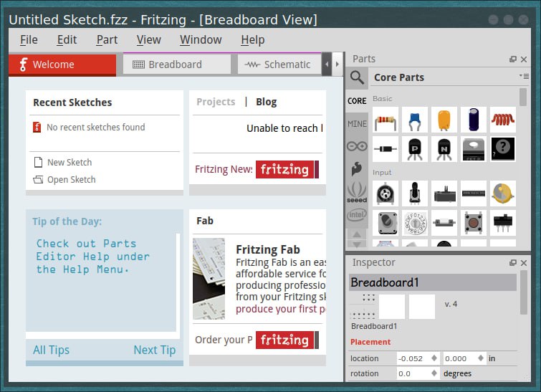Pick the orange tantalum capacitor part
The width and height of the screenshot is (541, 392).
pos(444,120)
